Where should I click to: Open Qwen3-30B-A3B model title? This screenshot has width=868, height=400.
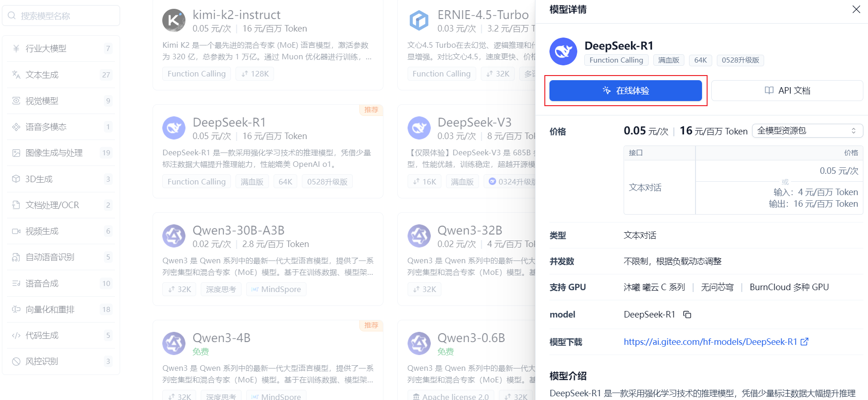[238, 230]
